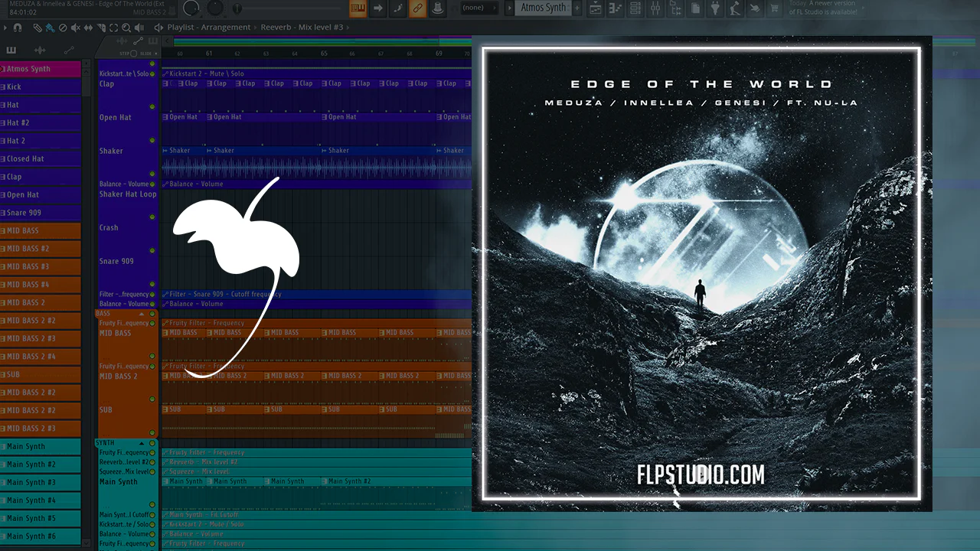The width and height of the screenshot is (980, 551).
Task: Collapse the SYNTH track group arrow
Action: (x=142, y=443)
